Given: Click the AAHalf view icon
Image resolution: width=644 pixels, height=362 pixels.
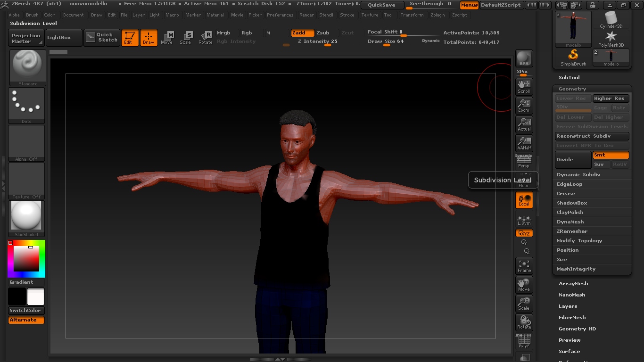Looking at the screenshot, I should click(x=524, y=143).
